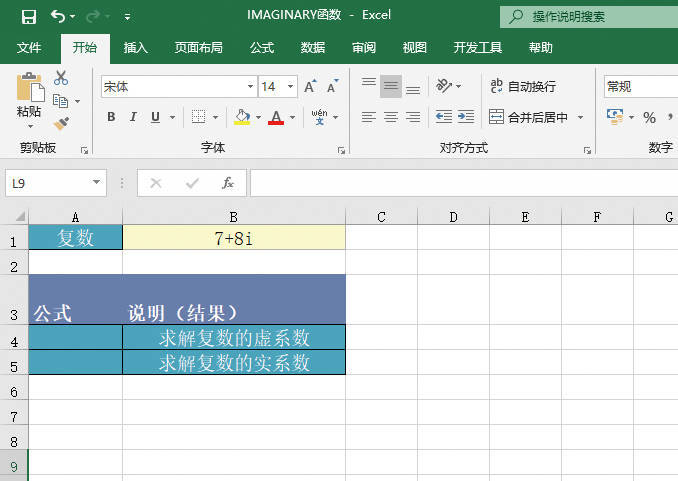Toggle 自动换行 wrap text
The image size is (678, 481).
522,87
